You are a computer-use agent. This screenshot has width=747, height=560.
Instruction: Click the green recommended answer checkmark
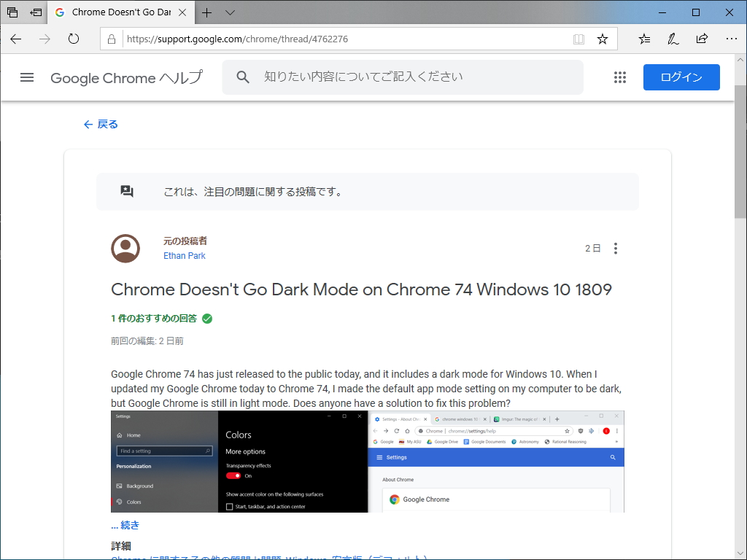pyautogui.click(x=207, y=319)
